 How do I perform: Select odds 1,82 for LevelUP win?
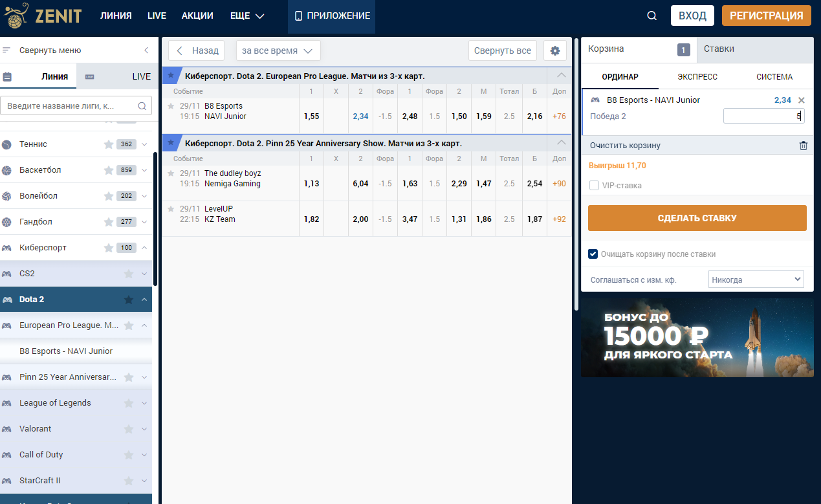tap(311, 219)
